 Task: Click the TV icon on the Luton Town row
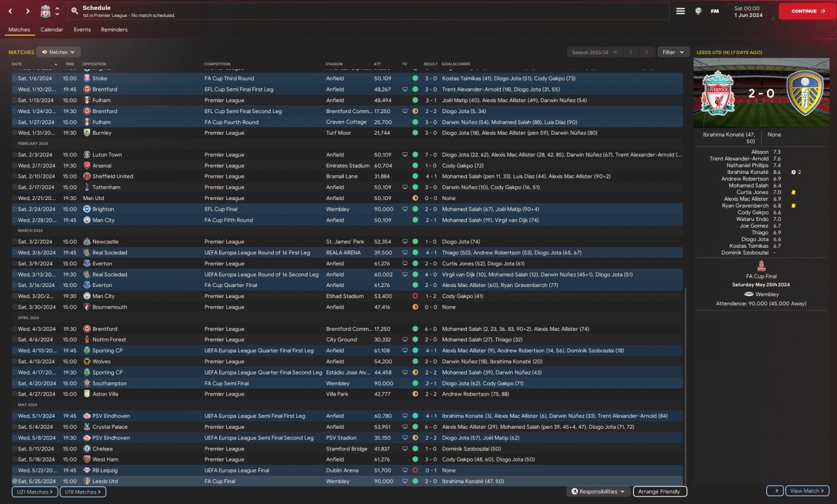click(x=405, y=155)
